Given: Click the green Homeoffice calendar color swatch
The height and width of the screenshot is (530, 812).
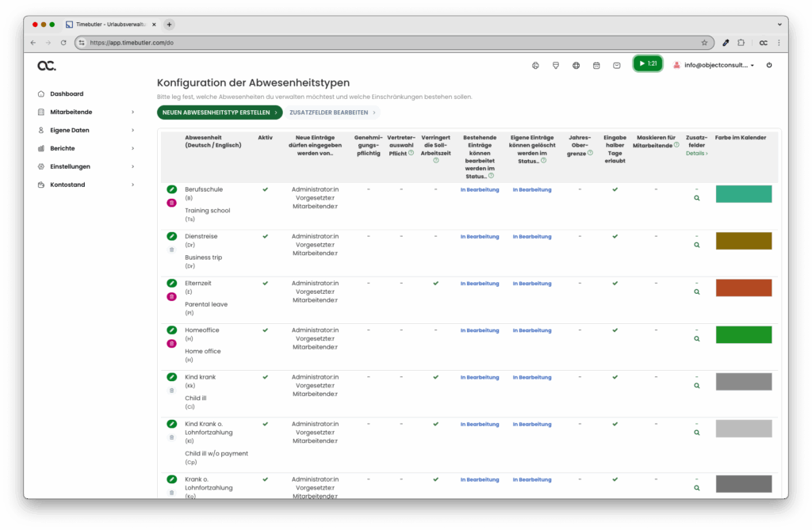Looking at the screenshot, I should tap(744, 335).
